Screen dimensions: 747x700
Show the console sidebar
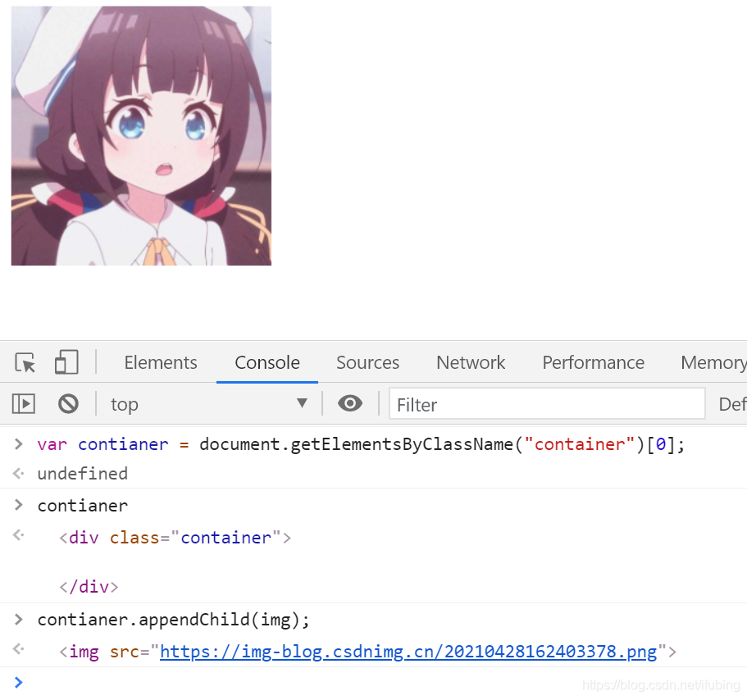(23, 404)
